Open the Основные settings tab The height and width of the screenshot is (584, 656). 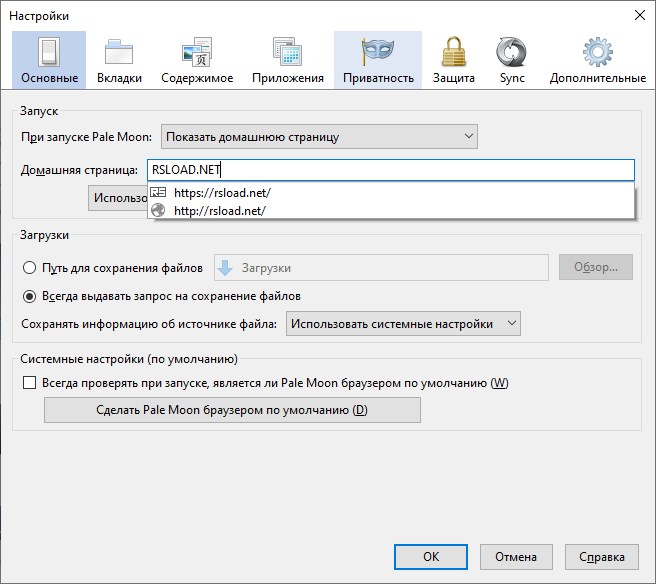point(49,60)
